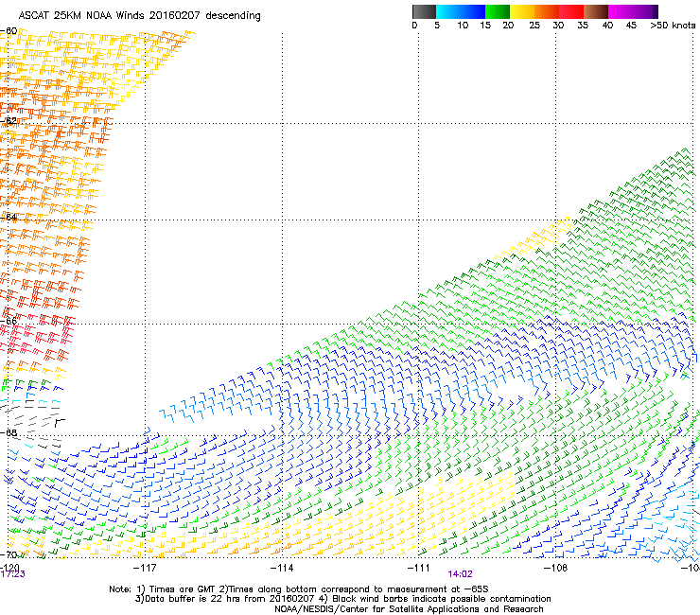This screenshot has height=615, width=700.
Task: Click the latitude label -66
Action: point(9,321)
